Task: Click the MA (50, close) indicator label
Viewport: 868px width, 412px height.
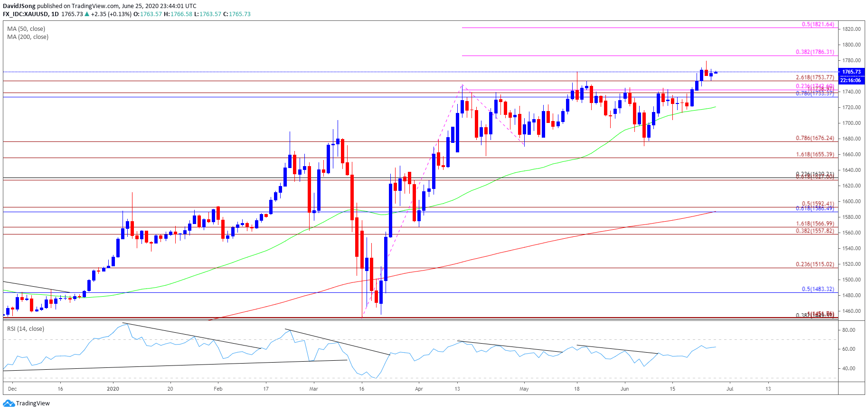Action: pyautogui.click(x=26, y=29)
